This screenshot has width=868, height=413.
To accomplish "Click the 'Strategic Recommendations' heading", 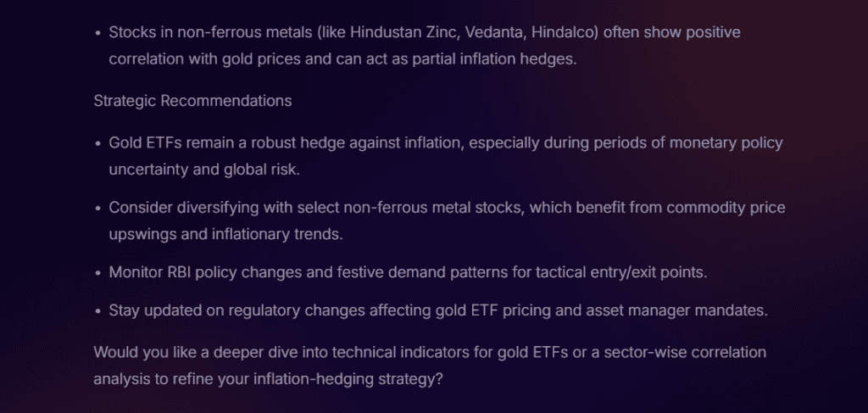I will click(x=192, y=101).
